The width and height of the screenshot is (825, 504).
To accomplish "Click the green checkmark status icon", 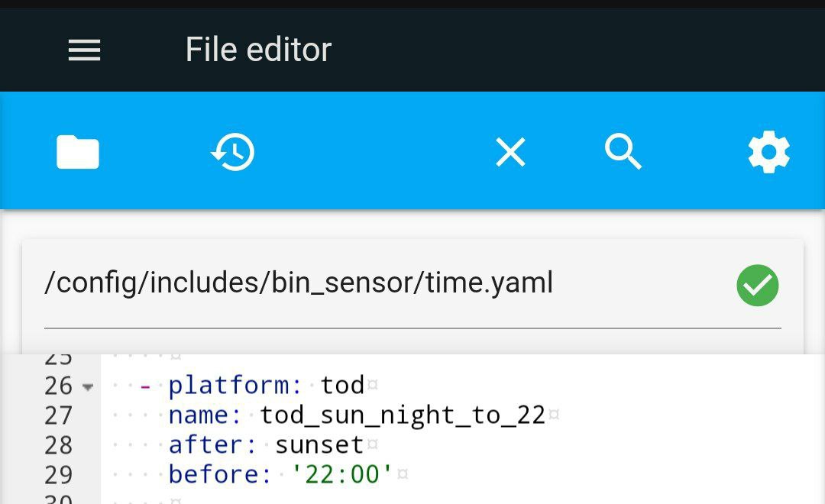I will (x=758, y=285).
